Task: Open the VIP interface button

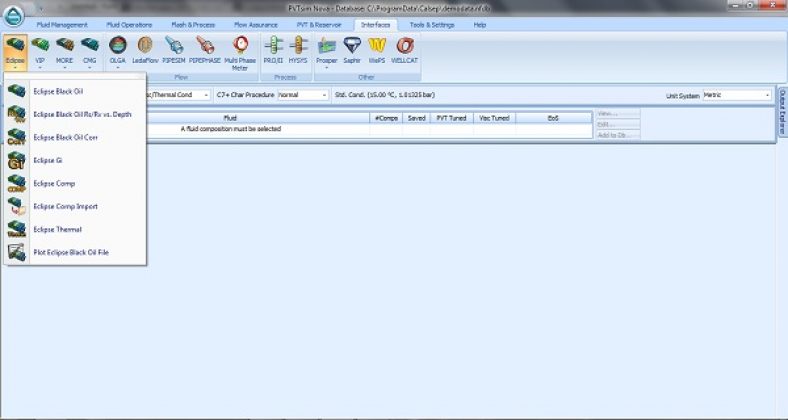Action: (x=40, y=52)
